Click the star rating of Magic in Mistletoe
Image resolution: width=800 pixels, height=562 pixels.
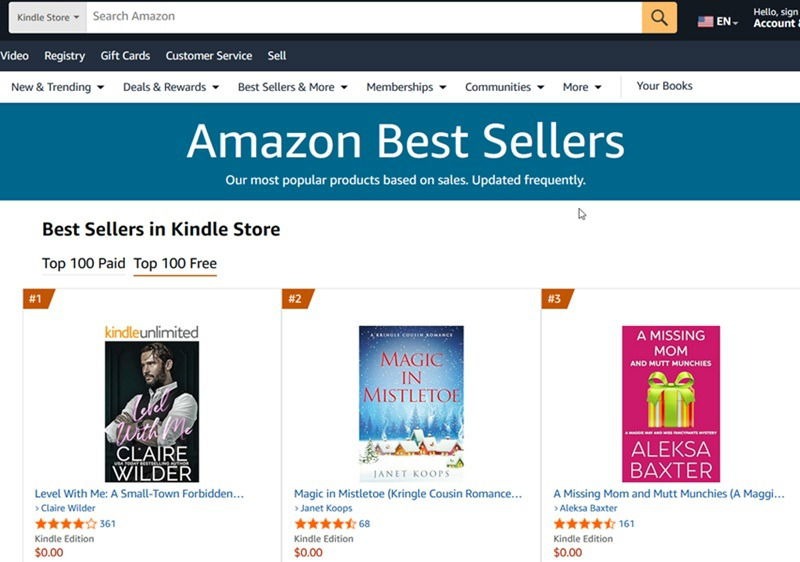click(x=325, y=523)
